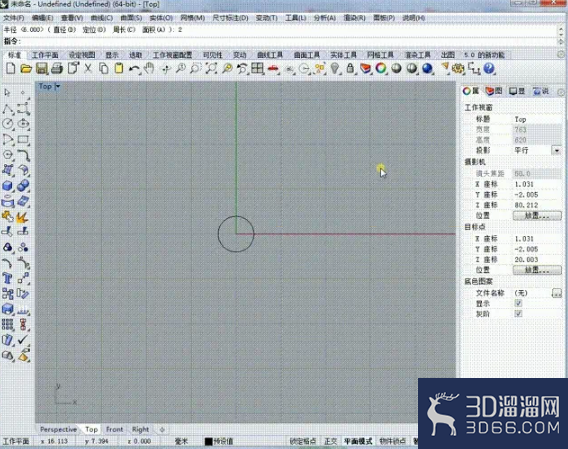
Task: Click the 直径(D) option in command line
Action: pos(64,30)
